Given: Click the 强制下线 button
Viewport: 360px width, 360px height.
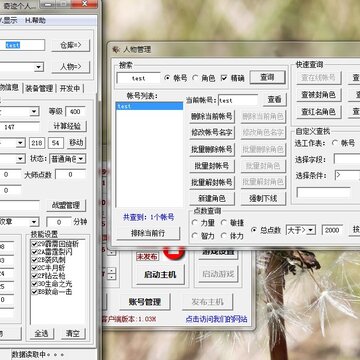Looking at the screenshot, I should pyautogui.click(x=263, y=198).
